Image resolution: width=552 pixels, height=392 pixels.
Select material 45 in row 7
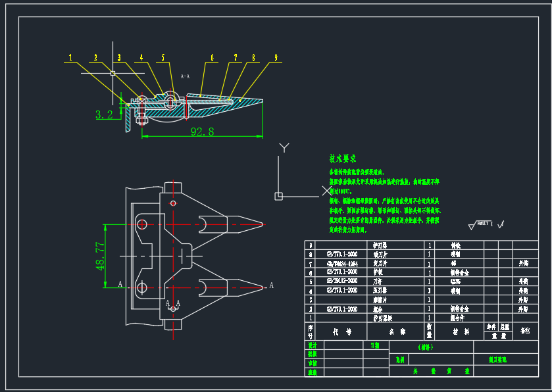point(453,263)
